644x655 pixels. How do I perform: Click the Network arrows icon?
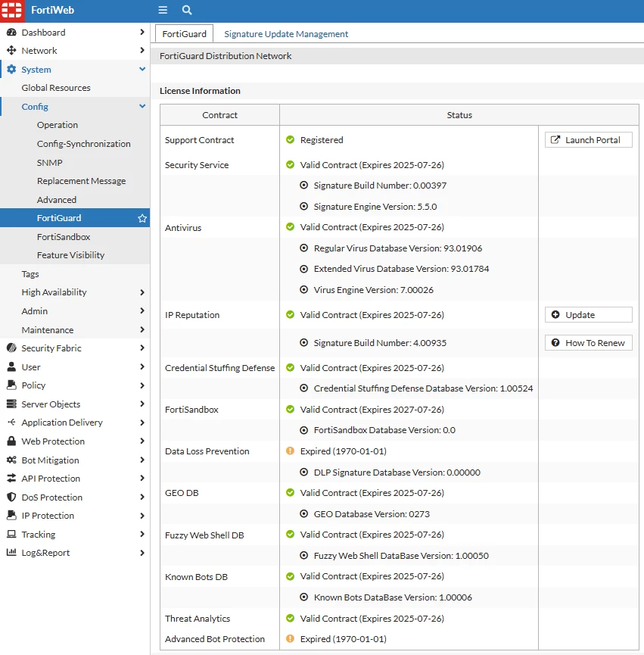[x=11, y=51]
